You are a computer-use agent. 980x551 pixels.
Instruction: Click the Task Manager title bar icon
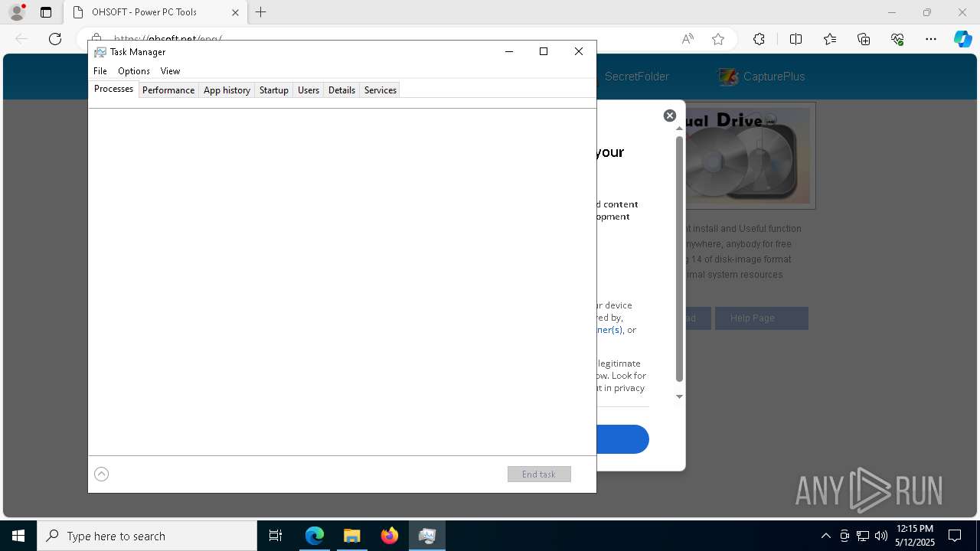click(x=100, y=52)
